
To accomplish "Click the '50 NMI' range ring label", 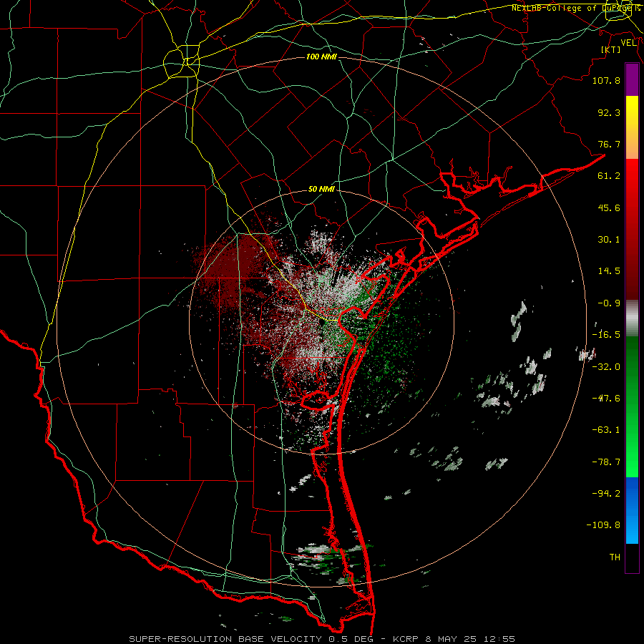I will (x=321, y=190).
